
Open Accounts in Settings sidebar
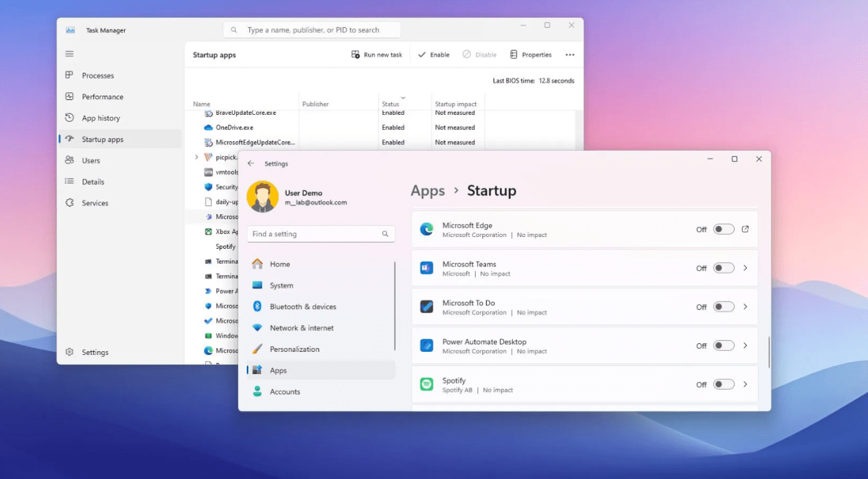(321, 392)
